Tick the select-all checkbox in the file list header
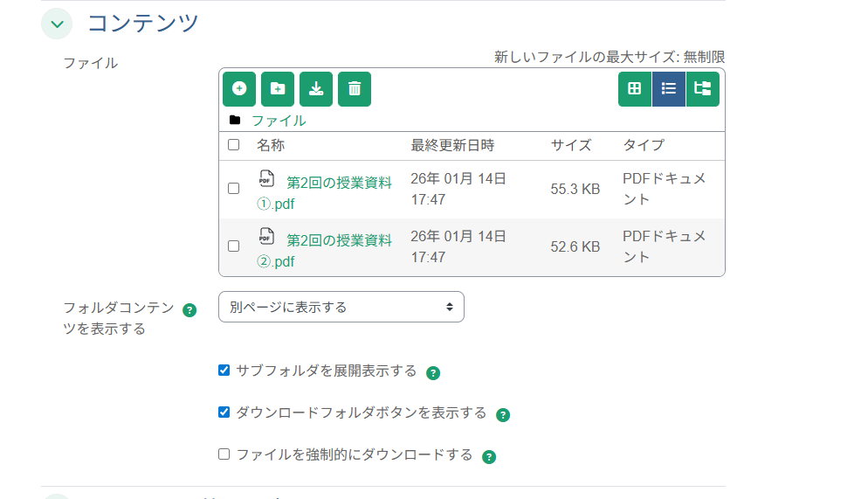Image resolution: width=868 pixels, height=499 pixels. tap(233, 145)
